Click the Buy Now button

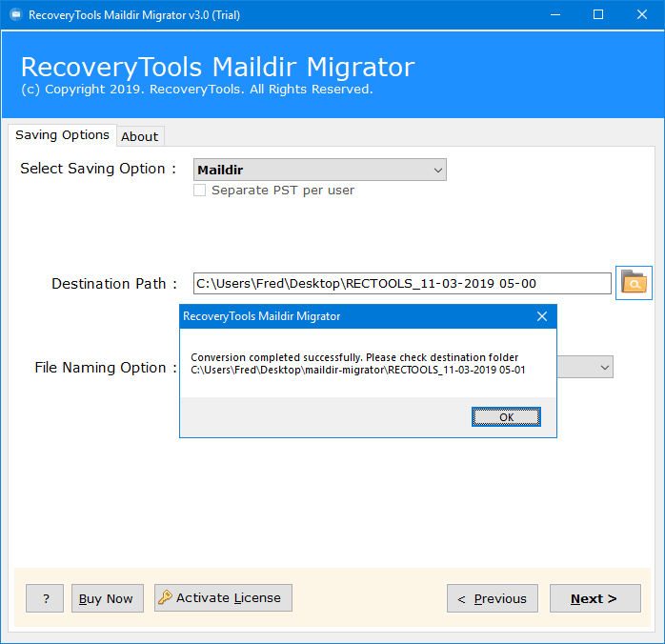[x=108, y=598]
